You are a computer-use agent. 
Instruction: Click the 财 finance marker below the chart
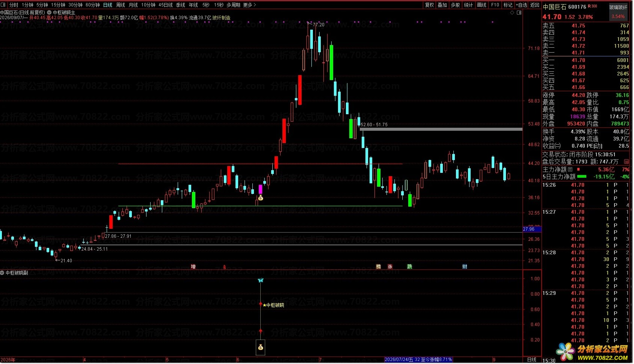[x=465, y=267]
